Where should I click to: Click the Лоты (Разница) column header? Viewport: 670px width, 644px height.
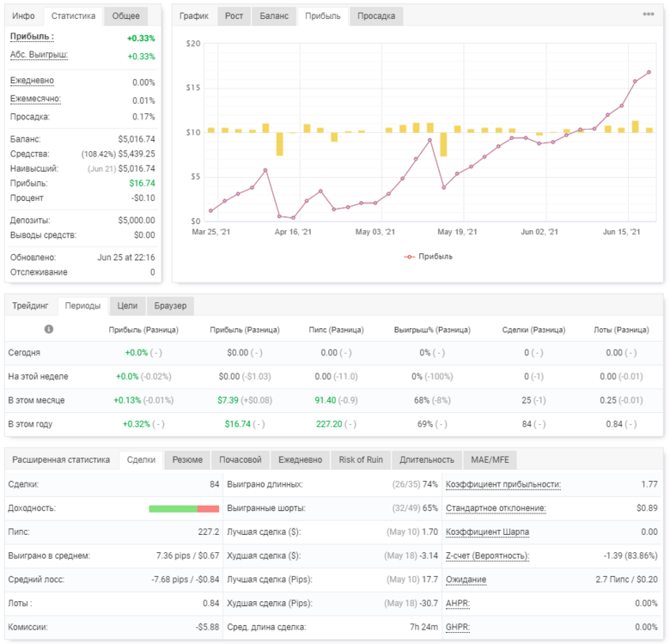tap(621, 330)
